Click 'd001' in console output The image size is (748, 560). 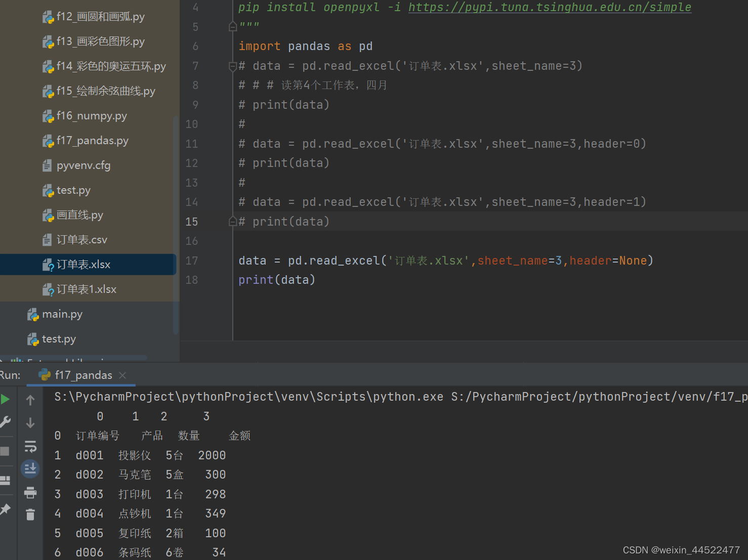click(90, 455)
